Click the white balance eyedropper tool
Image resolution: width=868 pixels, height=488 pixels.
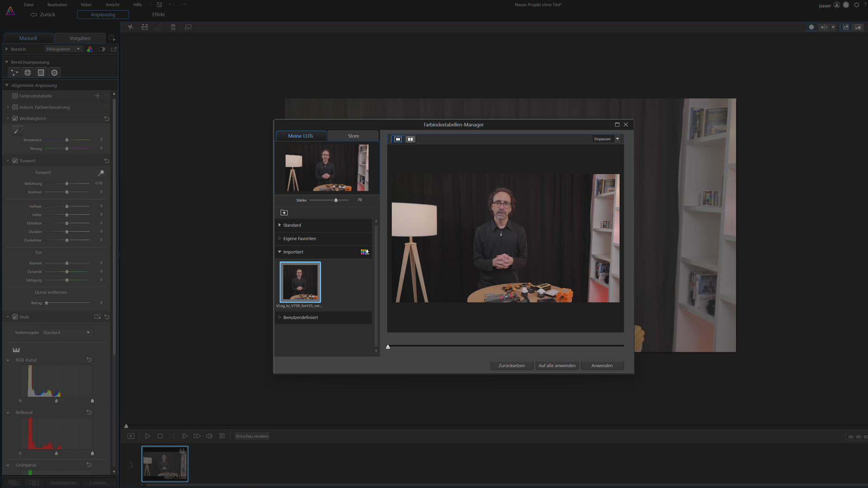coord(17,131)
